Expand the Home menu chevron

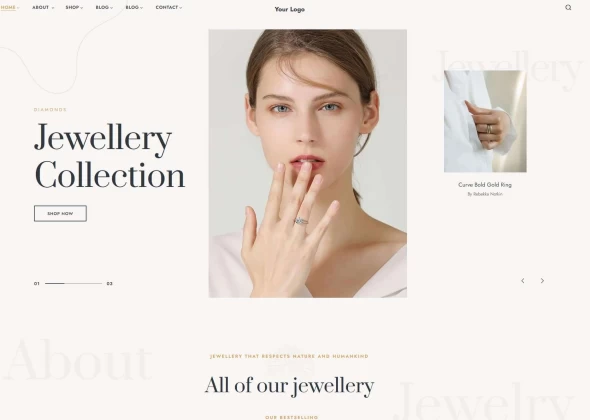tap(18, 8)
